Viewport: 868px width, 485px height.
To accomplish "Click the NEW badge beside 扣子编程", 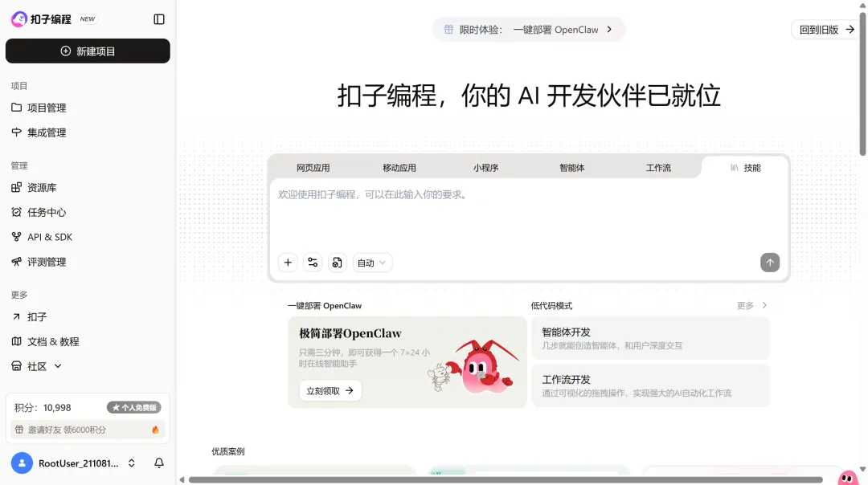I will (x=88, y=18).
